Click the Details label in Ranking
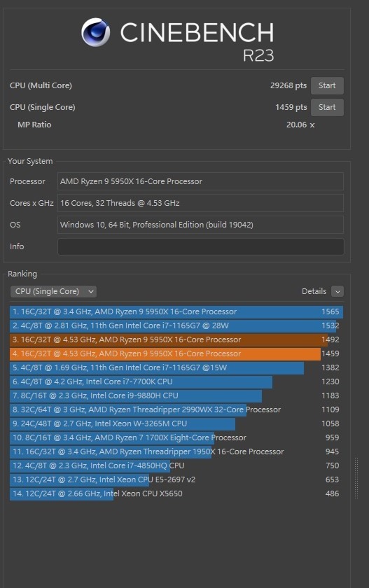This screenshot has width=369, height=588. pos(314,291)
